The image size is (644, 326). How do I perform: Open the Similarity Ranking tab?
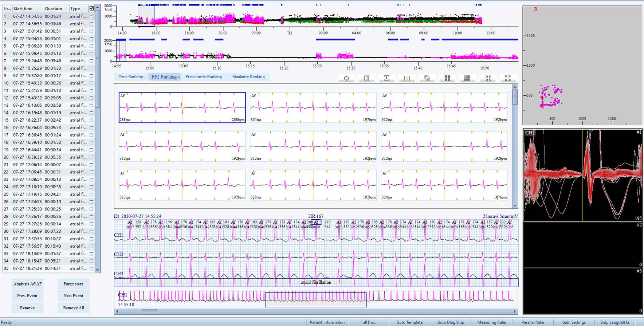[x=248, y=77]
